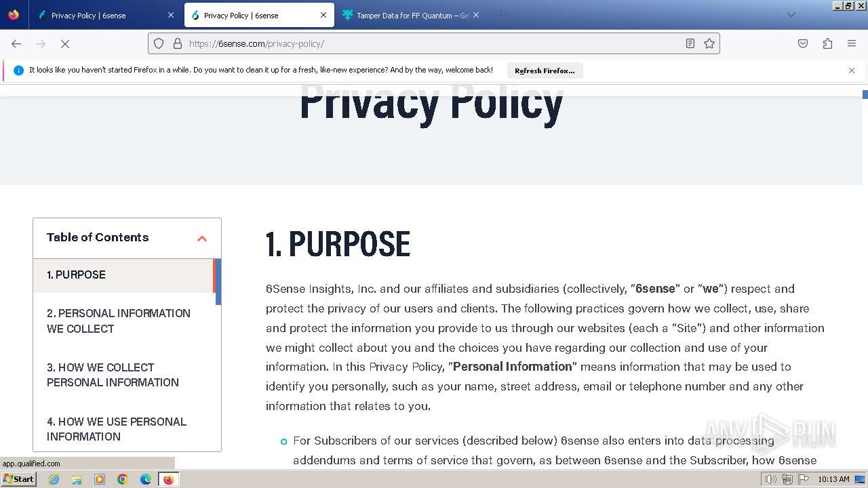The image size is (868, 488).
Task: Go to How We Collect Personal Information
Action: click(x=113, y=375)
